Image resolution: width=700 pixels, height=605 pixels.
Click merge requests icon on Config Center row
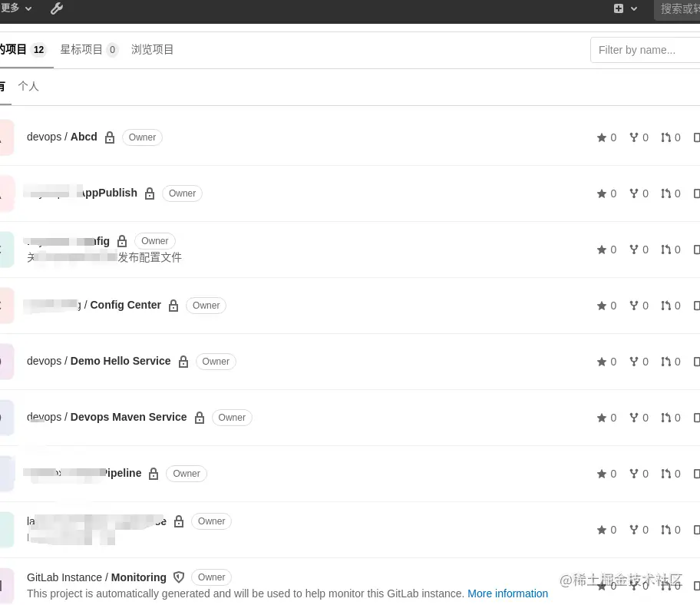point(665,306)
